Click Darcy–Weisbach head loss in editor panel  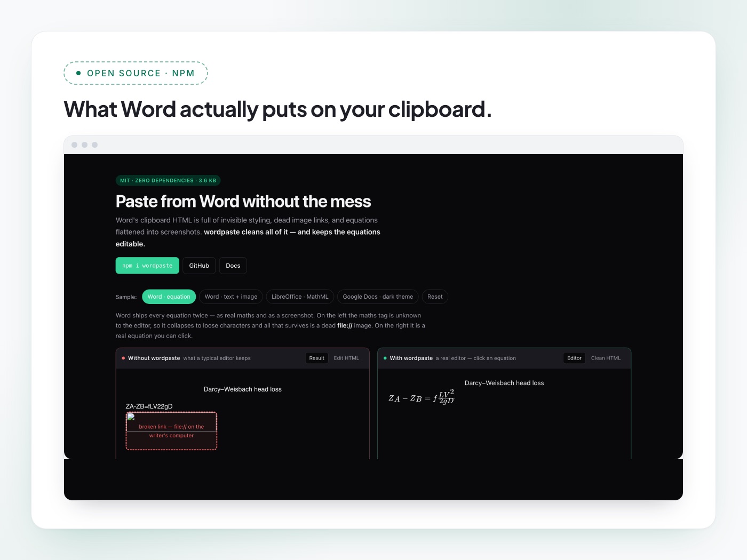[504, 383]
